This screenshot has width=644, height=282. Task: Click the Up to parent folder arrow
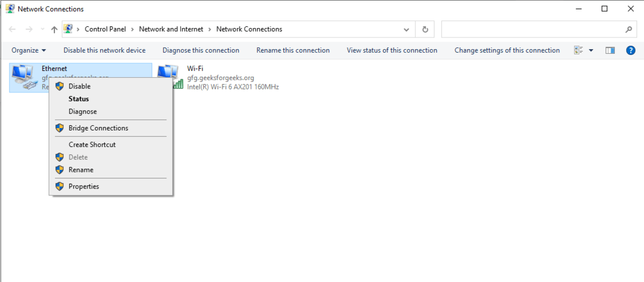(x=54, y=29)
